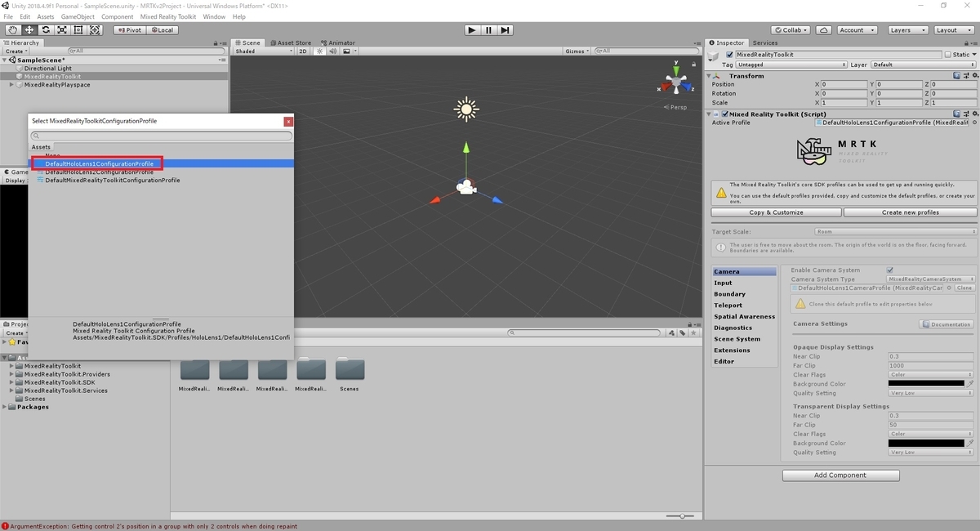Click the Clone camera profile button
Viewport: 980px width, 531px height.
964,288
